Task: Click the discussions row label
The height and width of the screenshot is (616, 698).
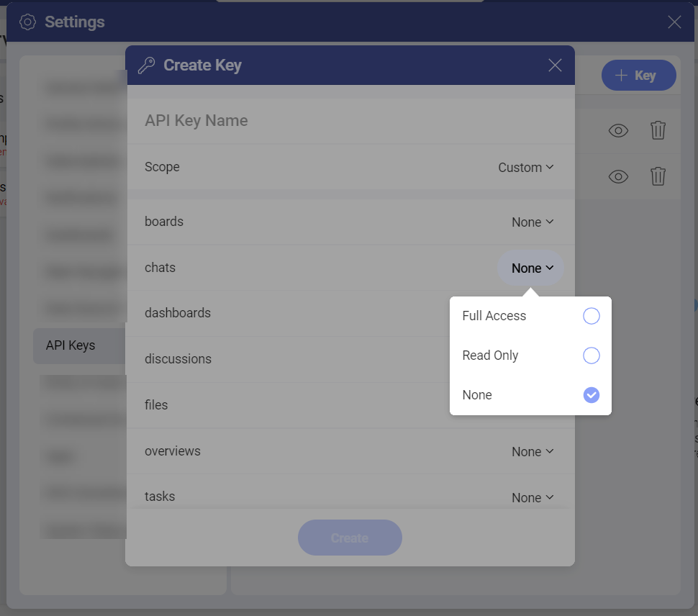Action: pyautogui.click(x=178, y=359)
